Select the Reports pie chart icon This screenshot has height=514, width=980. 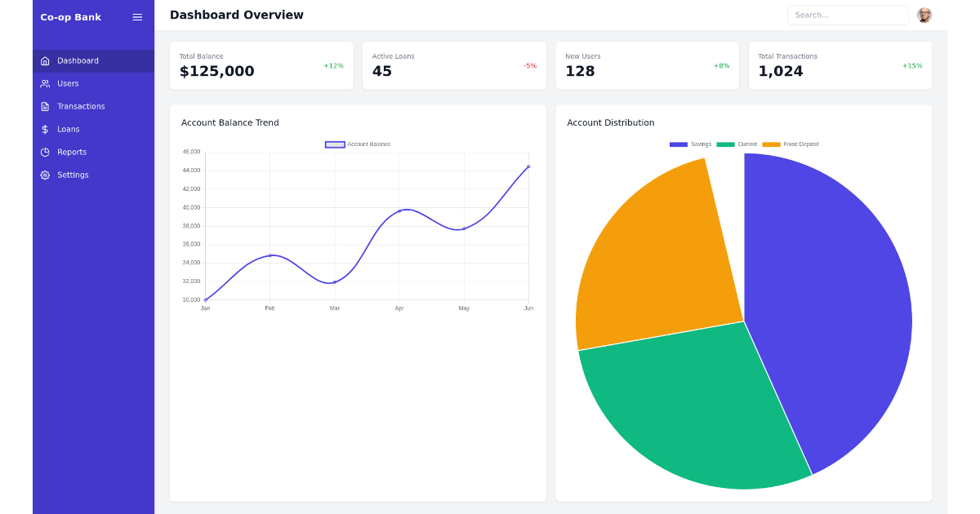click(44, 152)
